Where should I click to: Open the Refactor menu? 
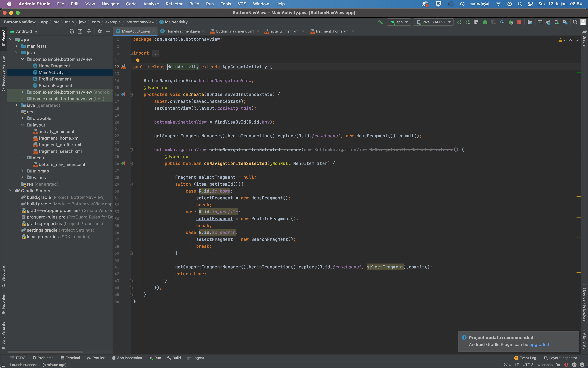point(174,4)
